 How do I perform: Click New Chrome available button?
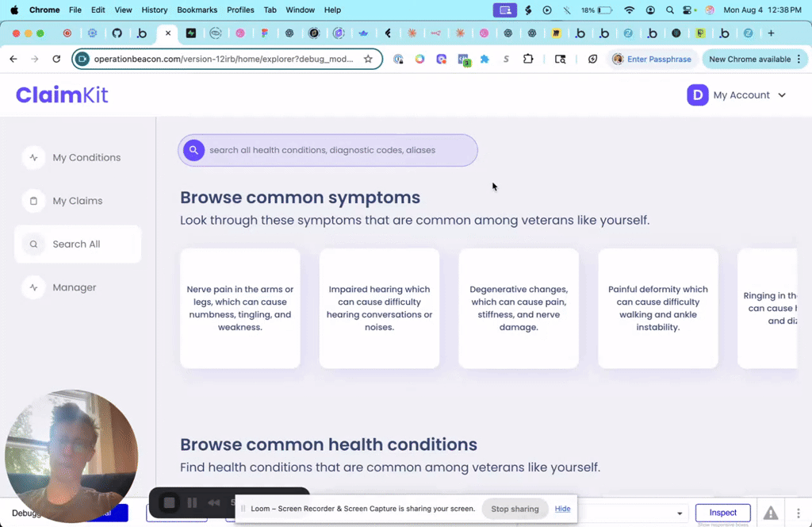click(x=755, y=59)
